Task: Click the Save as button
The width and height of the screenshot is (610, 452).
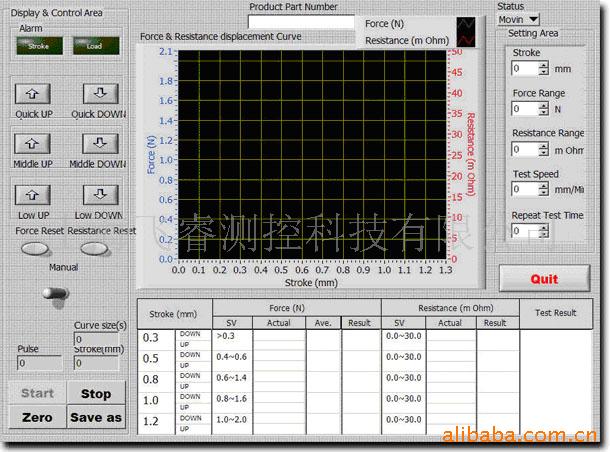Action: (x=96, y=417)
